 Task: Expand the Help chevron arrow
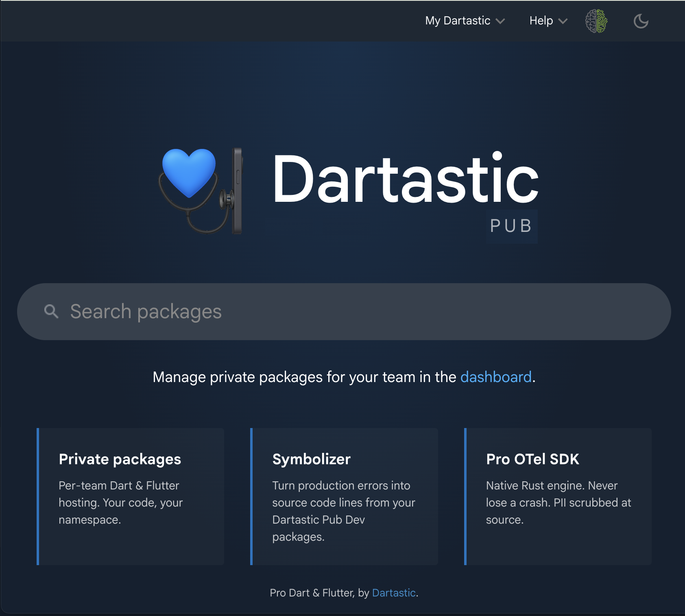[563, 21]
